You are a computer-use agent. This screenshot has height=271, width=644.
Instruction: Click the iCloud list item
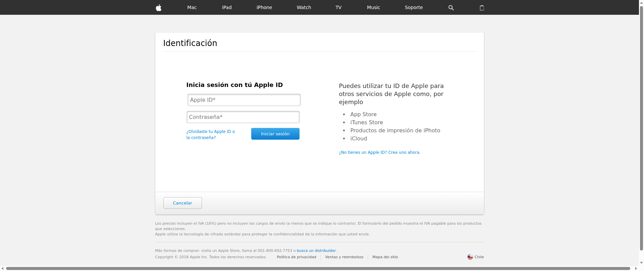pos(359,138)
